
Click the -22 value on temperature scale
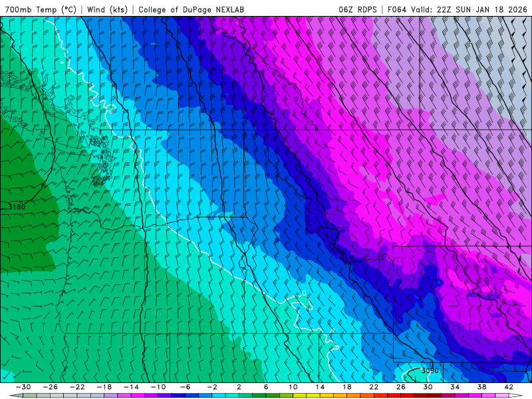(x=77, y=387)
